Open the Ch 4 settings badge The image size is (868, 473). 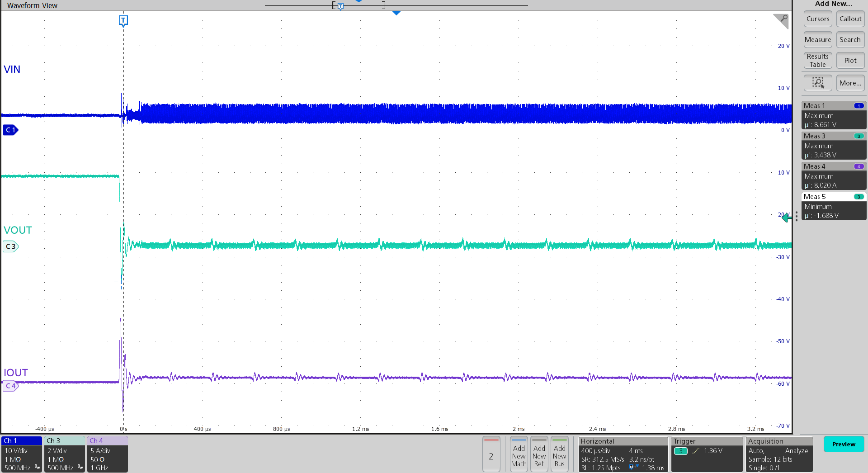108,454
